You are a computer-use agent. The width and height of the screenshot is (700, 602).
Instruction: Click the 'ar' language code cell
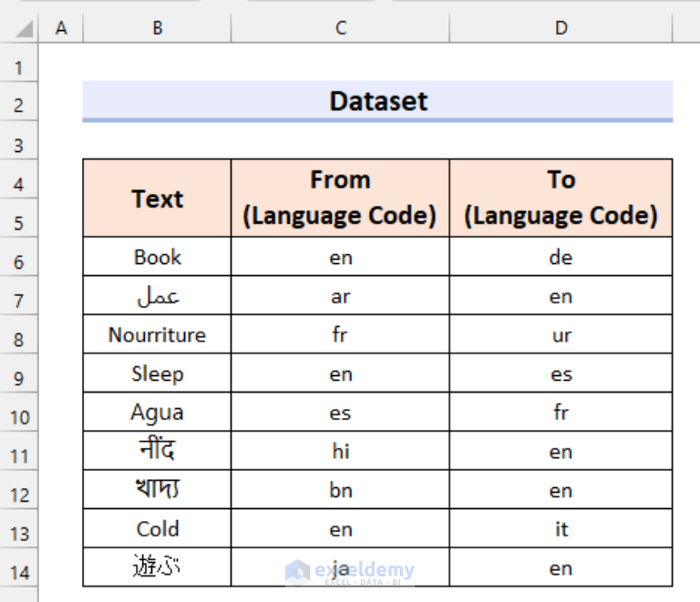[340, 296]
